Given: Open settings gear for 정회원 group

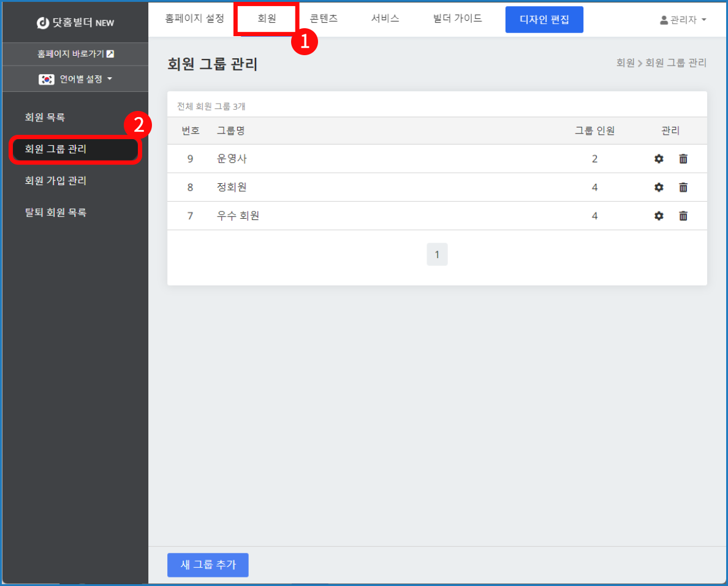Looking at the screenshot, I should pyautogui.click(x=659, y=188).
